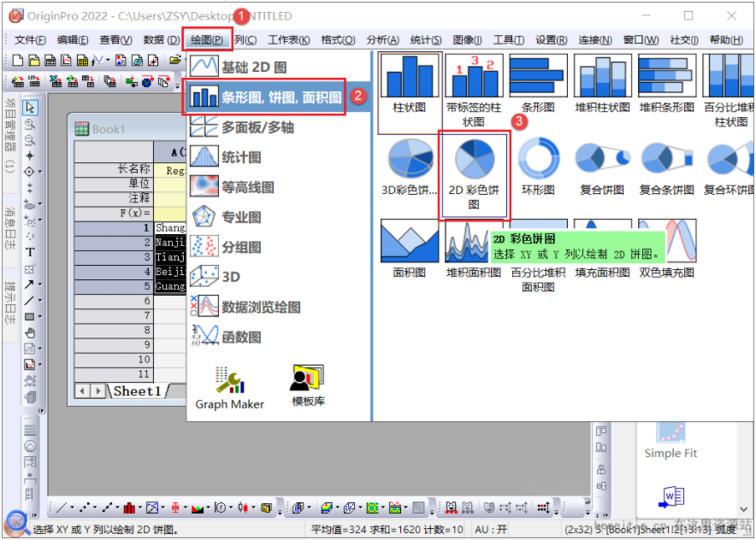Viewport: 756px width, 540px height.
Task: Launch Graph Maker
Action: 229,388
